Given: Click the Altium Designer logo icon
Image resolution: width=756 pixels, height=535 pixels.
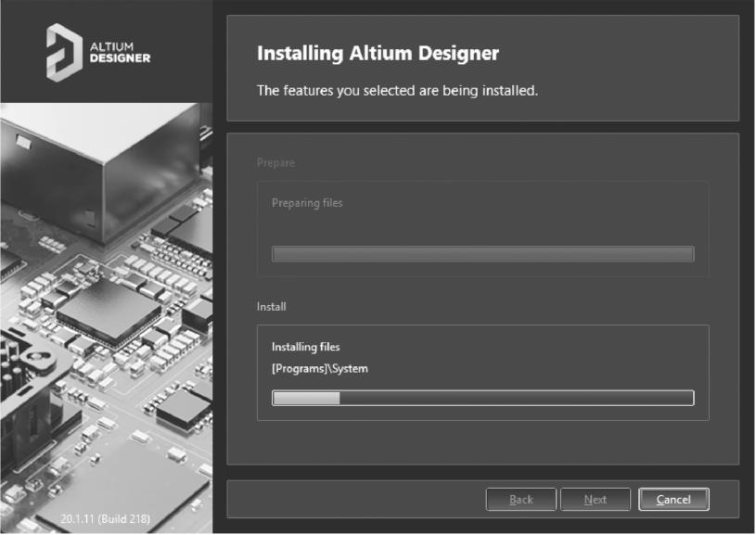Looking at the screenshot, I should (64, 53).
